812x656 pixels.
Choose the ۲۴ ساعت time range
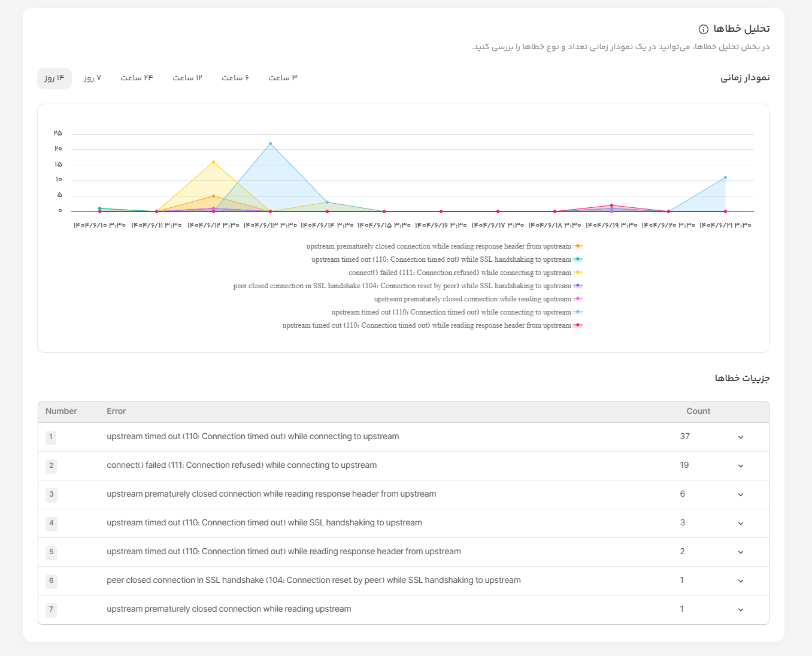tap(137, 78)
